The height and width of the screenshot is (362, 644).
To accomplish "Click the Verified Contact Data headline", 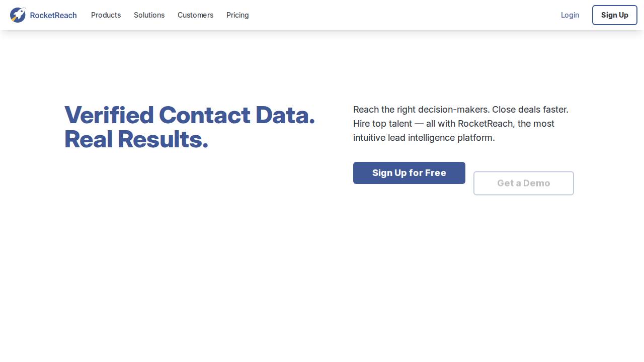I will (x=190, y=127).
